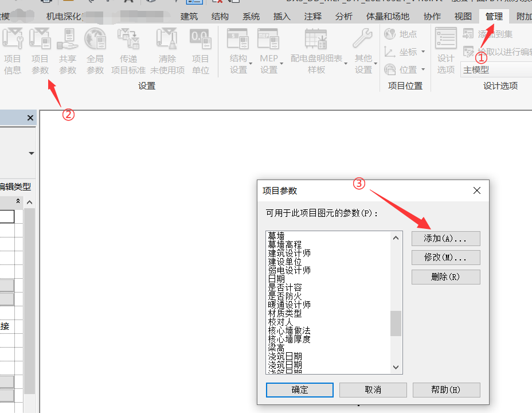
Task: Click the 取消 button in dialog
Action: click(373, 390)
